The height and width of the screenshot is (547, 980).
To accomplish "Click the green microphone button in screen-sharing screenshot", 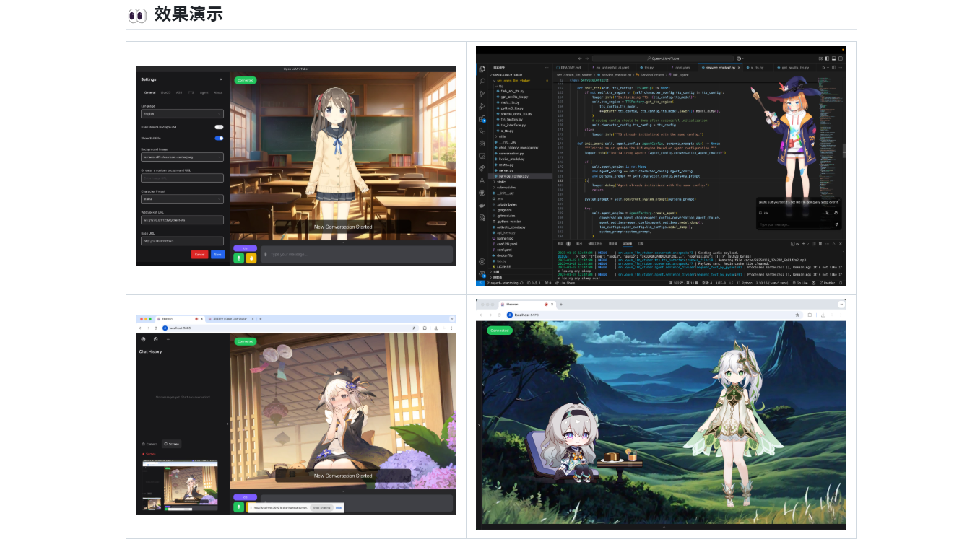I will pyautogui.click(x=239, y=507).
